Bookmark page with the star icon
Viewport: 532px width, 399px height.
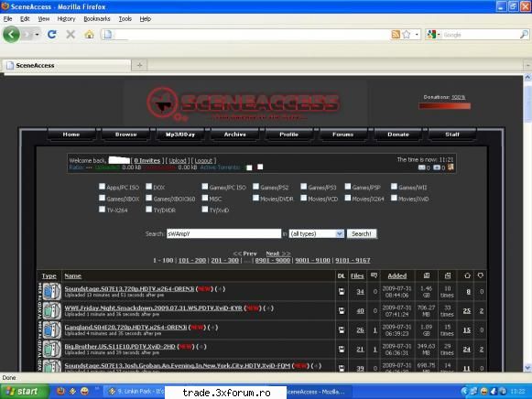[x=407, y=34]
